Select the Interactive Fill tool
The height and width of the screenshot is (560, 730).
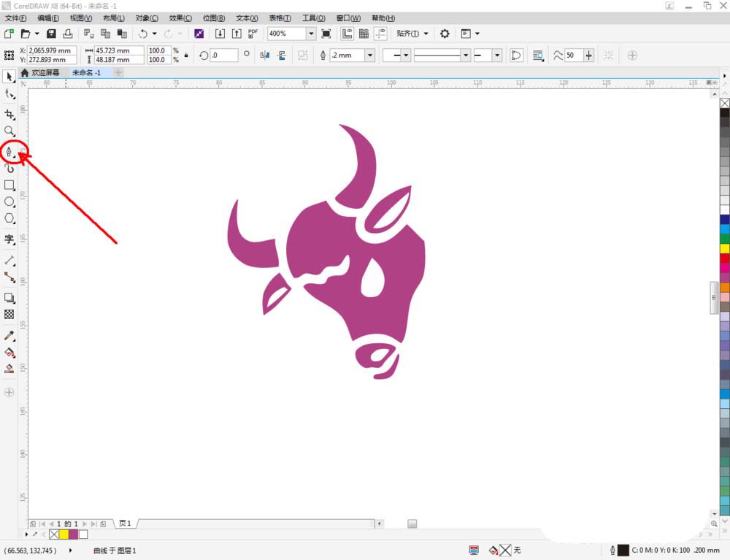(x=9, y=353)
